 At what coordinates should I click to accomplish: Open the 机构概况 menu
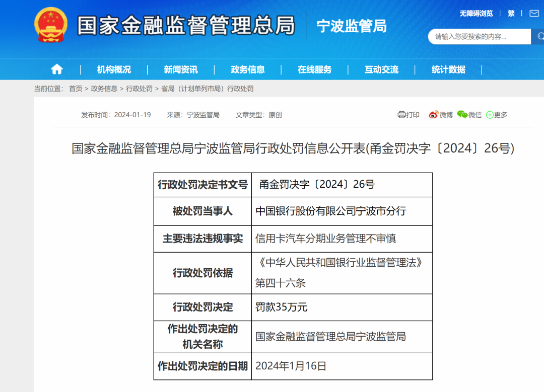click(x=114, y=69)
